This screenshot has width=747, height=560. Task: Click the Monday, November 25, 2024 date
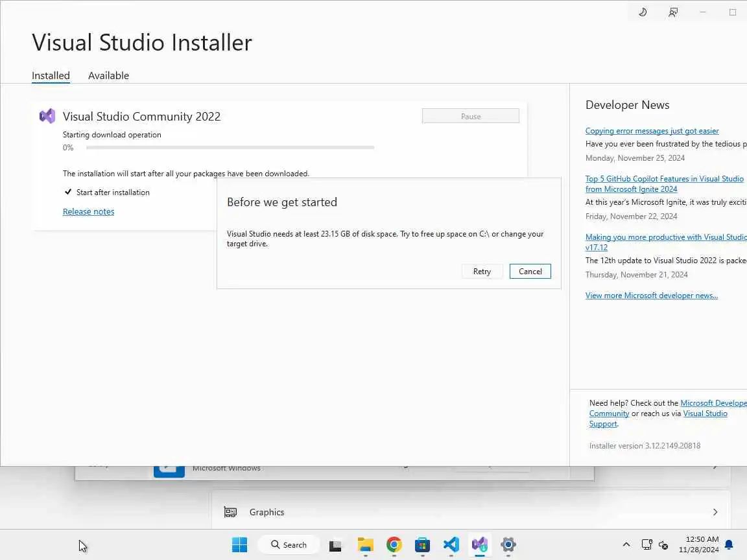[x=635, y=158]
